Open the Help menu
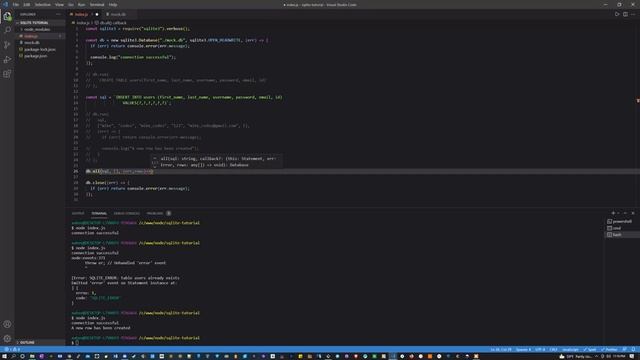Image resolution: width=640 pixels, height=360 pixels. click(113, 5)
